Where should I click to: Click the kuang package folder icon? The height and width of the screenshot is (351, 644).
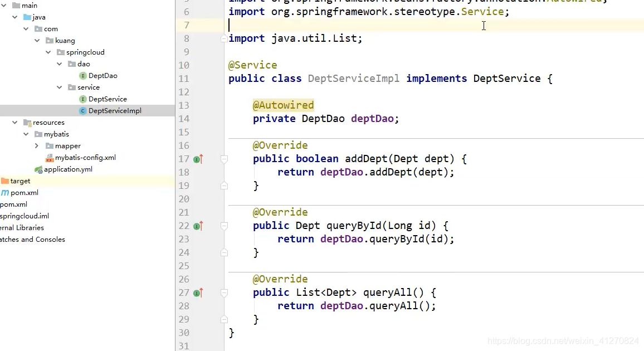[x=50, y=41]
